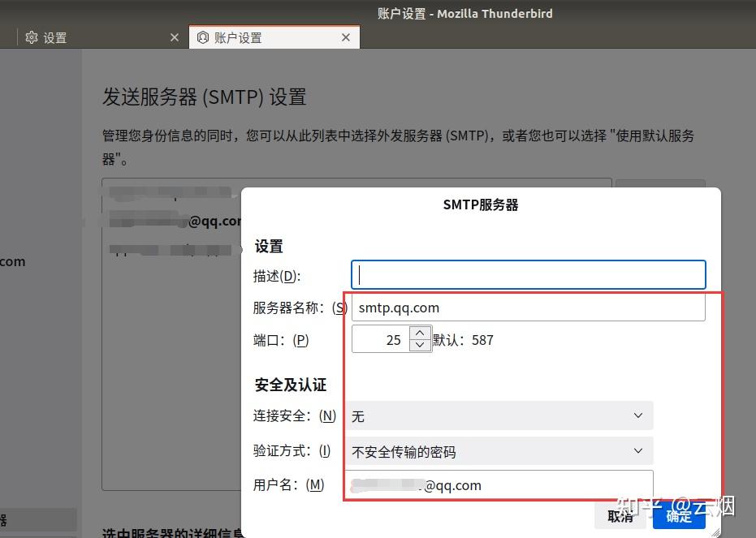Click the 取消 button to cancel
The width and height of the screenshot is (756, 538).
coord(620,517)
